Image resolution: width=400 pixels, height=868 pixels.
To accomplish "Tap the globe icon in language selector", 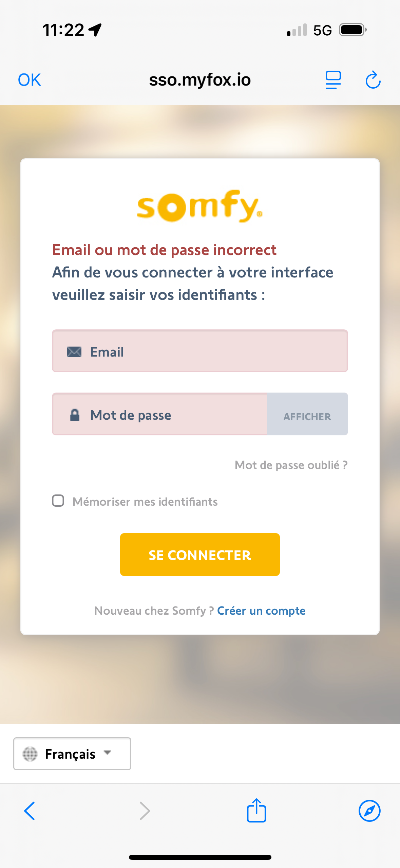I will [x=30, y=754].
